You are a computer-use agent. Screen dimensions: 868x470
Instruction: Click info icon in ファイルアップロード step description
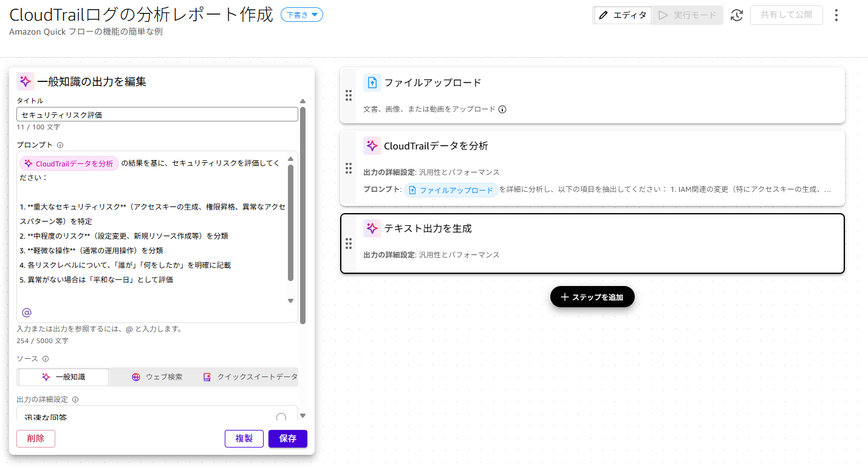click(502, 109)
